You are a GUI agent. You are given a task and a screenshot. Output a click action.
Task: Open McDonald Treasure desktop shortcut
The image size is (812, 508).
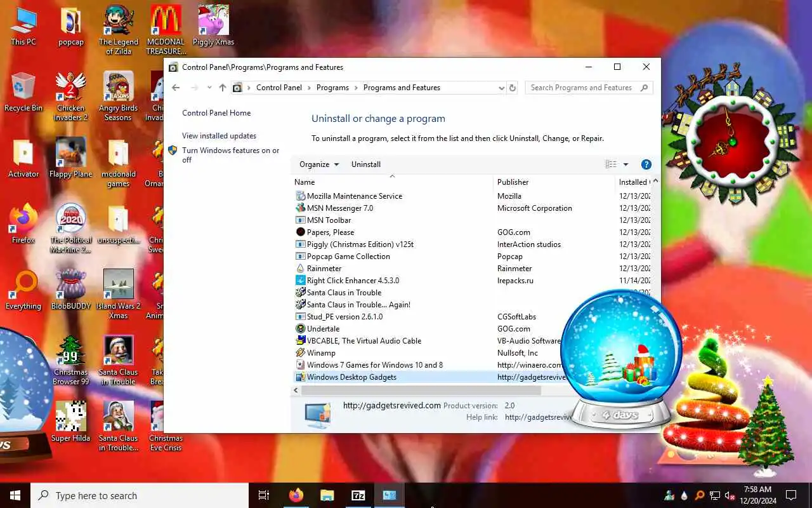click(166, 30)
